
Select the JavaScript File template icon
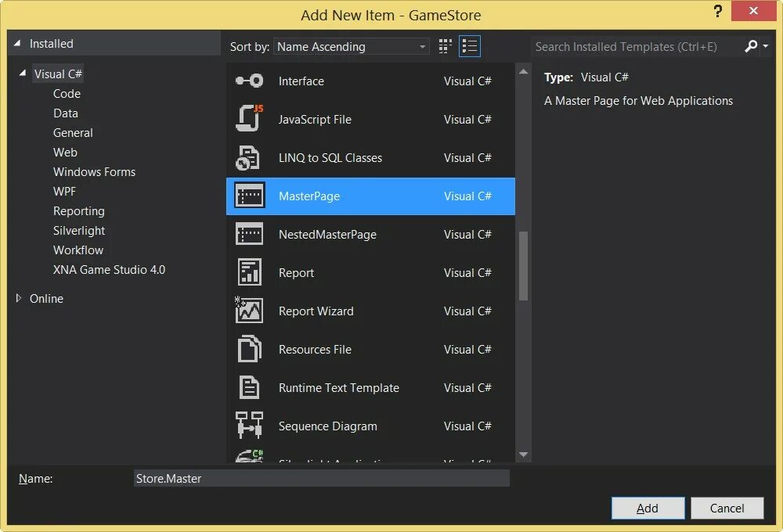(249, 119)
